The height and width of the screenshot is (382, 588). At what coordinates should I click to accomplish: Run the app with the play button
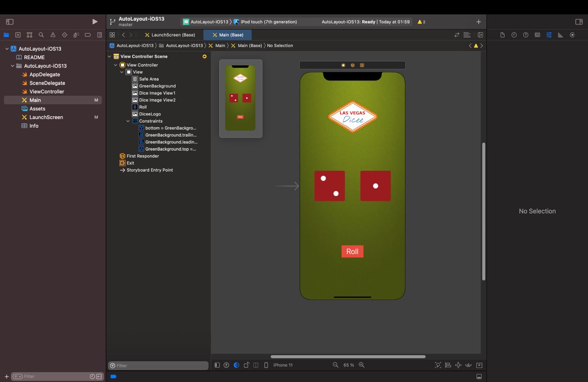(x=95, y=22)
